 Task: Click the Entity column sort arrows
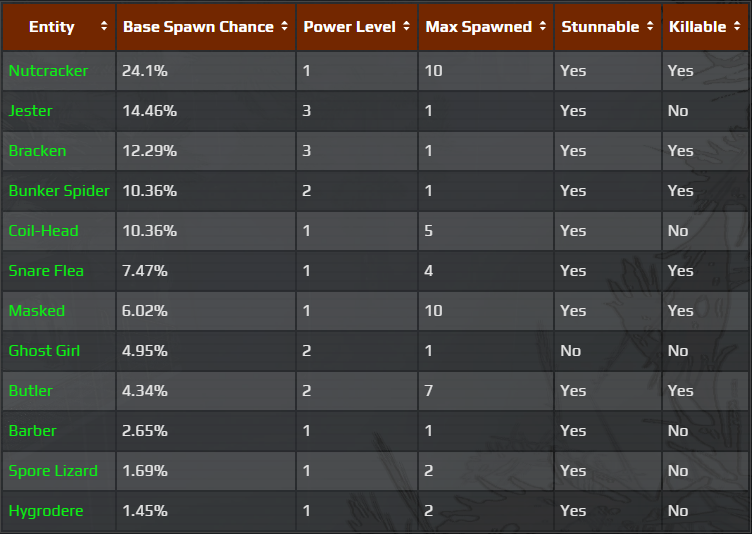pyautogui.click(x=104, y=27)
